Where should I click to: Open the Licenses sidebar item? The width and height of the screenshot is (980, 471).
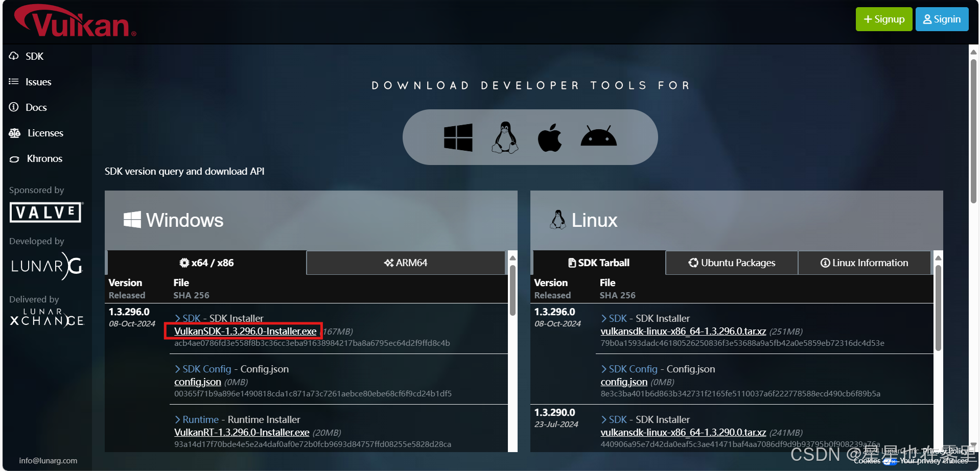coord(36,133)
